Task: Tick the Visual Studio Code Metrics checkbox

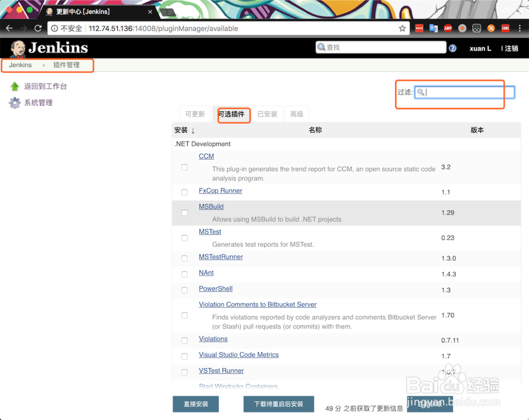Action: click(185, 356)
